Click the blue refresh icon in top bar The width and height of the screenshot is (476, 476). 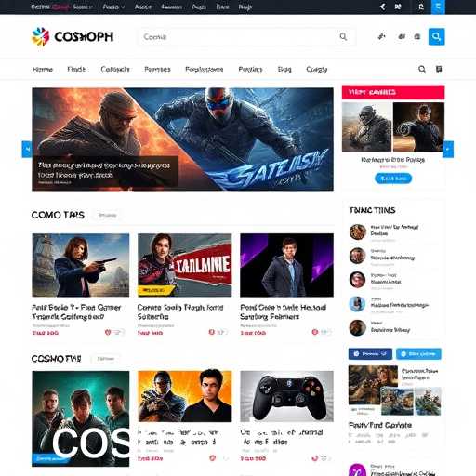pyautogui.click(x=438, y=7)
